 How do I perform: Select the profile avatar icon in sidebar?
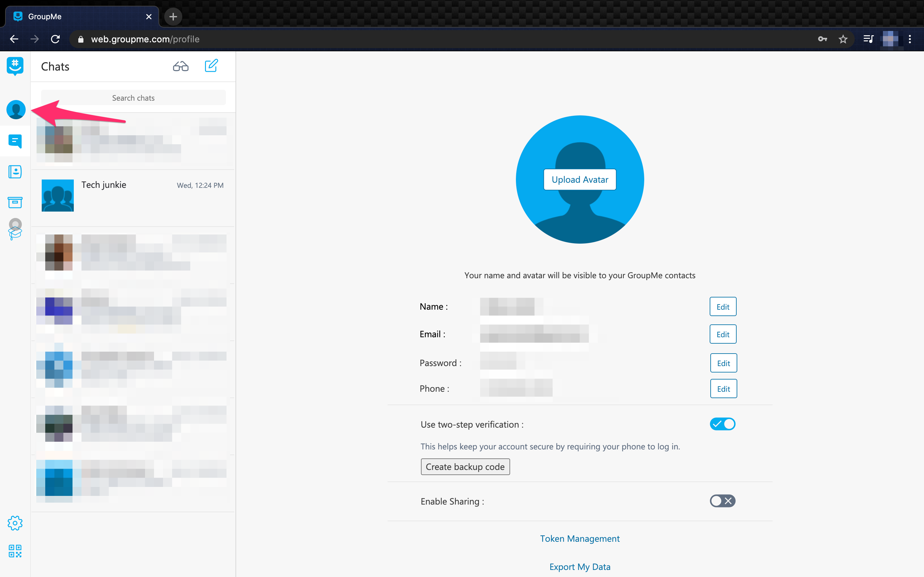[x=15, y=110]
